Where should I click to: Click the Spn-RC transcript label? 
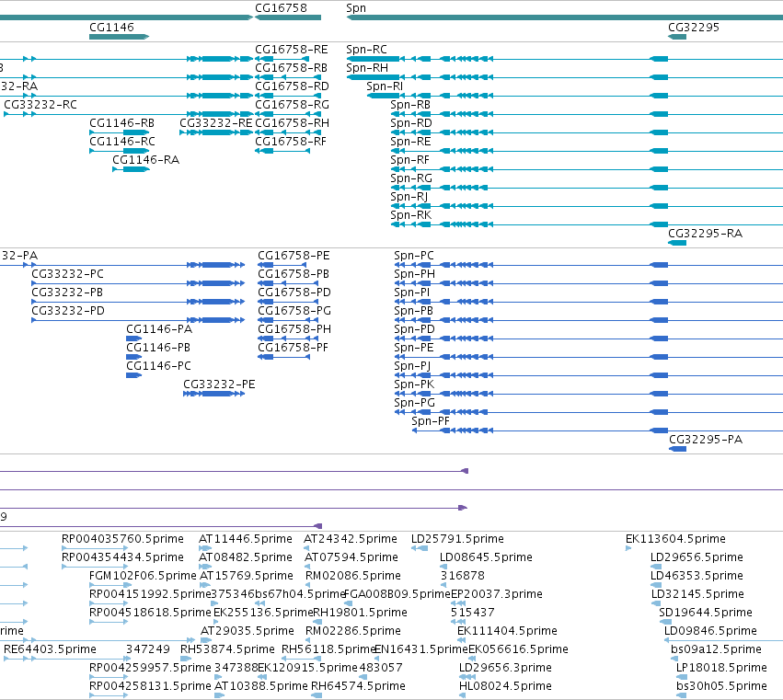(366, 50)
